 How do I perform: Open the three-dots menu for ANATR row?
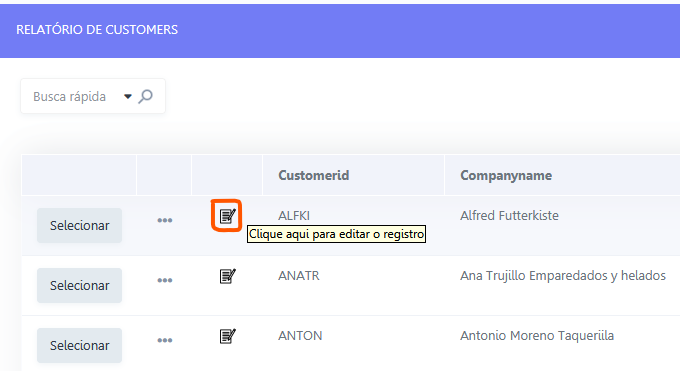click(x=165, y=280)
